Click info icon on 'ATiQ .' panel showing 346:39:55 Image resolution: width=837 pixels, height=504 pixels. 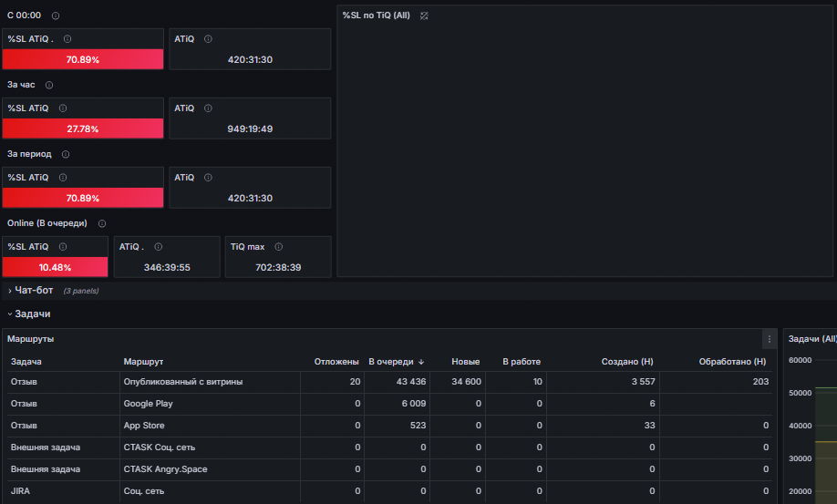(x=159, y=247)
